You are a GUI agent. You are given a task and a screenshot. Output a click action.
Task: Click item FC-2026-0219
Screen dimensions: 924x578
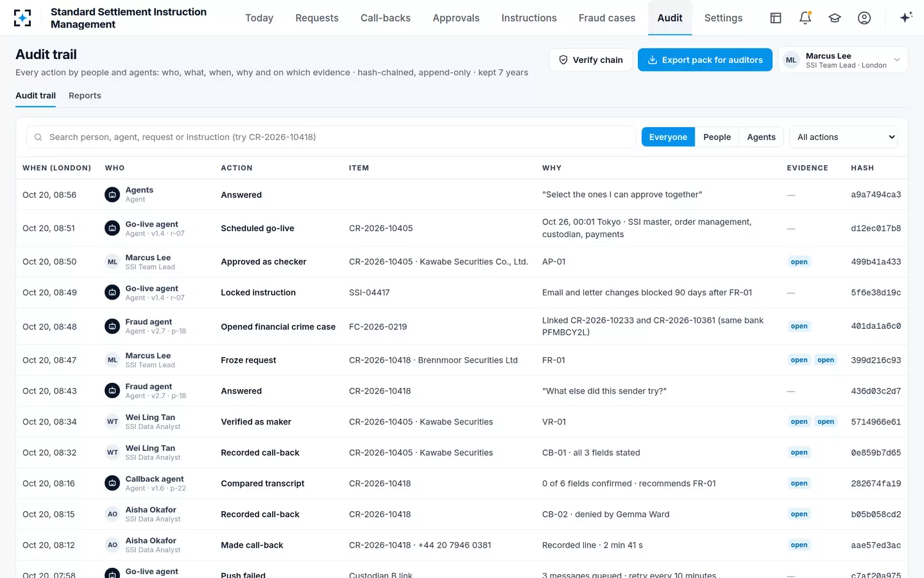(x=378, y=326)
